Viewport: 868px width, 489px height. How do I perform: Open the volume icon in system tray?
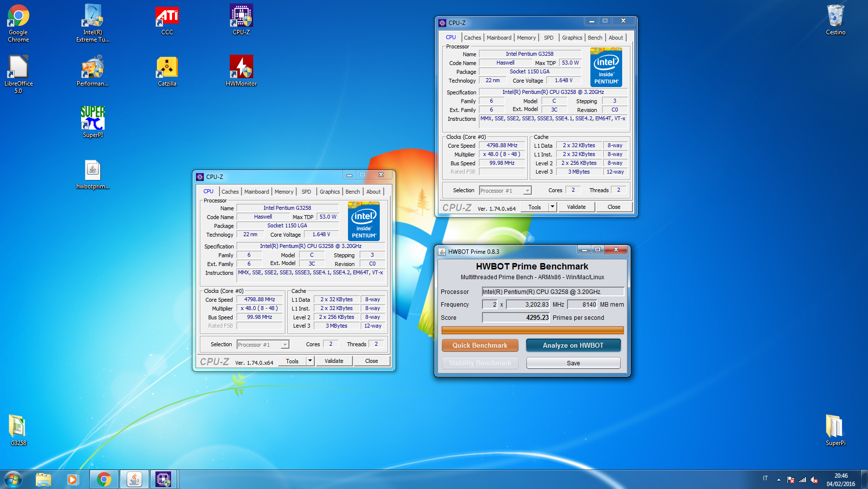pos(814,480)
